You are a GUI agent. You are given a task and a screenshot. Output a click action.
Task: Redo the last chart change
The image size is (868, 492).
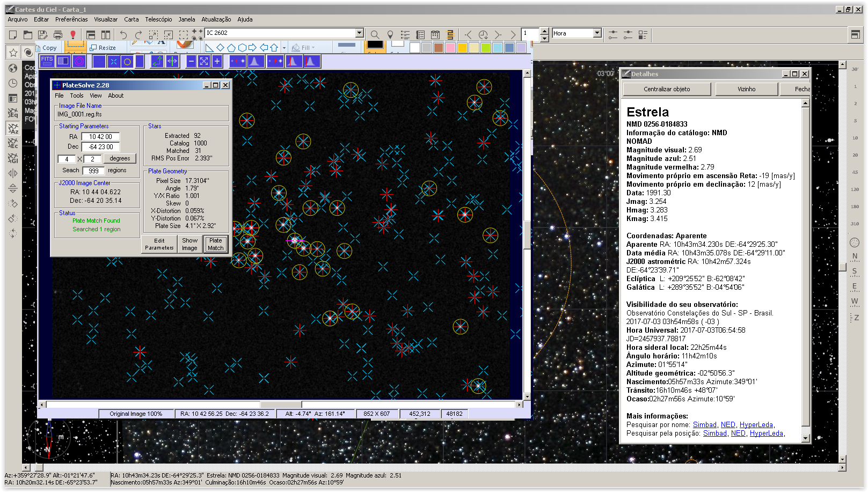(x=138, y=35)
